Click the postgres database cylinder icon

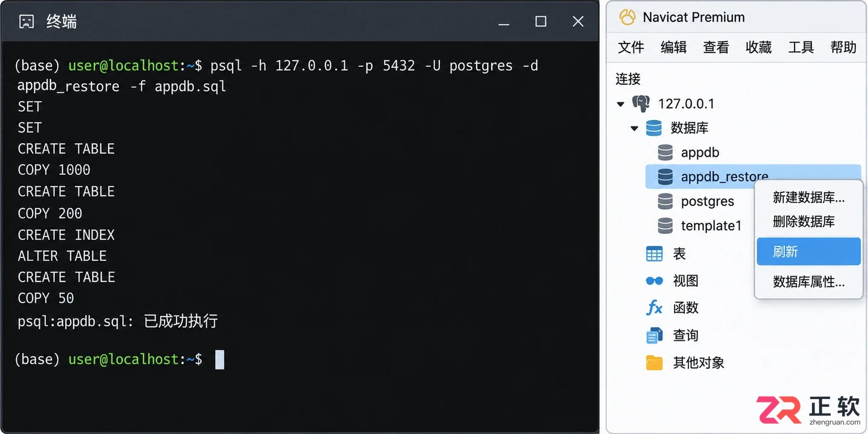tap(665, 201)
